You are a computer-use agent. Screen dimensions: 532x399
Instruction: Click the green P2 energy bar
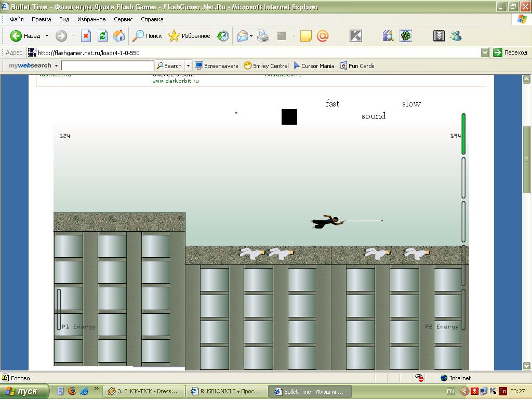(x=463, y=134)
